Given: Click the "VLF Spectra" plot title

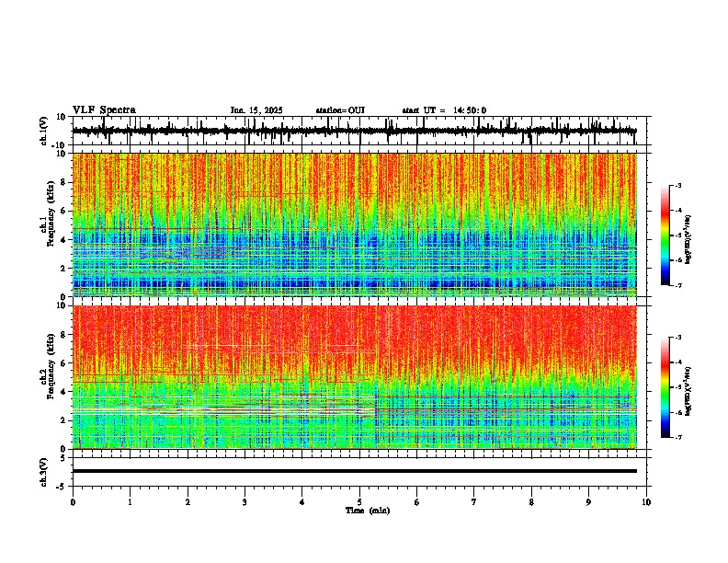Looking at the screenshot, I should pos(104,110).
